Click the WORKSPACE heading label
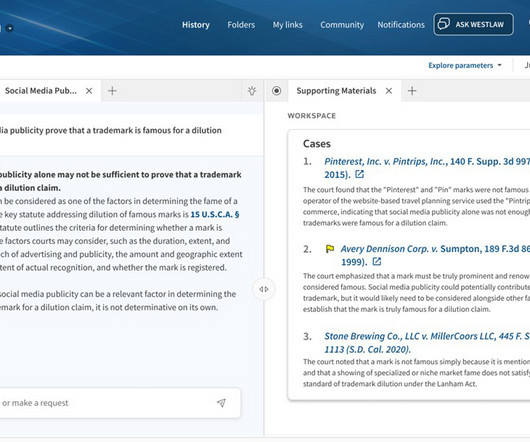 pyautogui.click(x=312, y=116)
